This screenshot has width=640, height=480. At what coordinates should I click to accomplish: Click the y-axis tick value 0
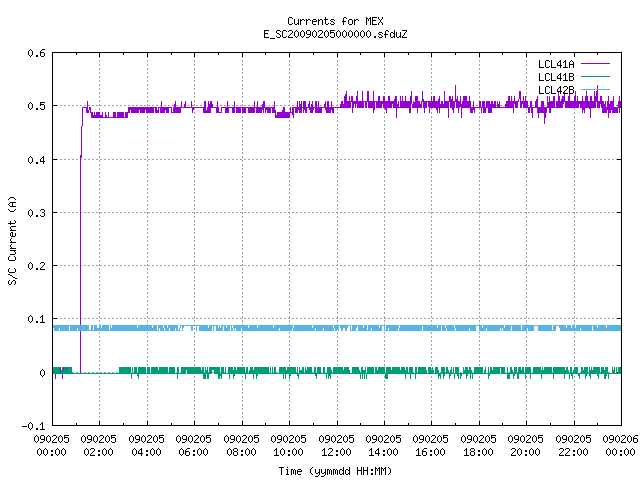(42, 373)
